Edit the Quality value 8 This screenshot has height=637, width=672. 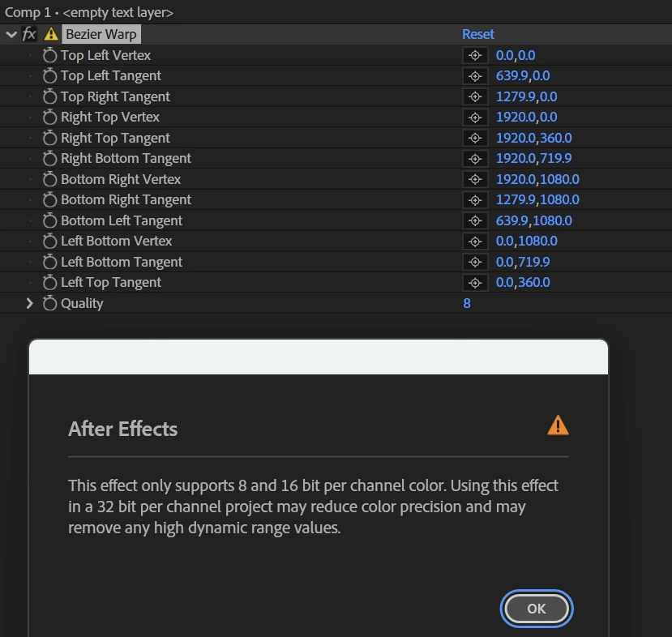pyautogui.click(x=467, y=303)
